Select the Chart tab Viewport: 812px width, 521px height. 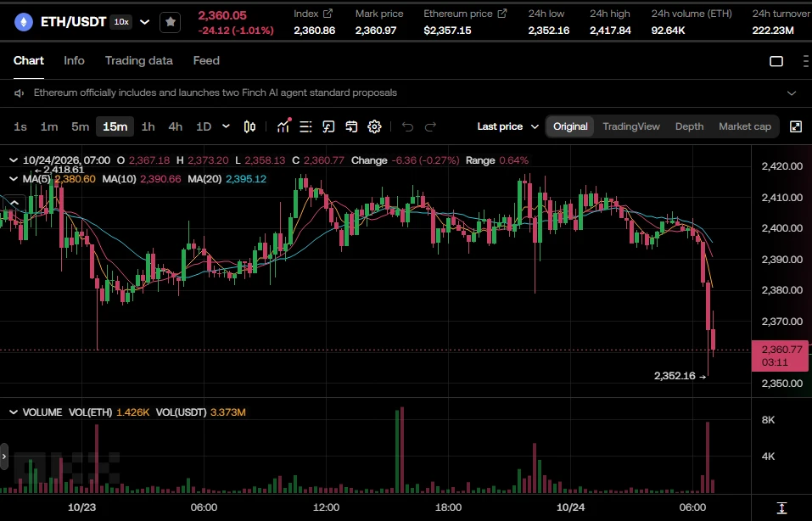pyautogui.click(x=29, y=60)
